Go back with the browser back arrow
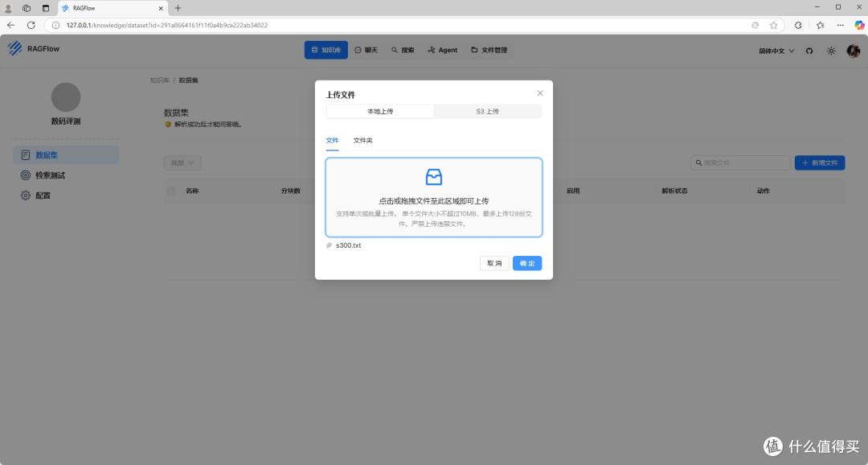The width and height of the screenshot is (868, 465). pyautogui.click(x=11, y=25)
